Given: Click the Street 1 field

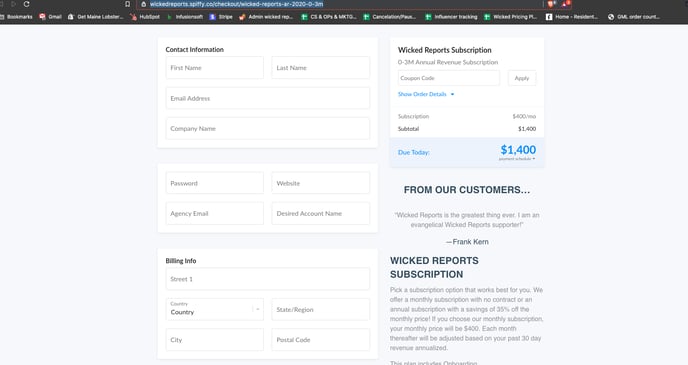Looking at the screenshot, I should [268, 279].
